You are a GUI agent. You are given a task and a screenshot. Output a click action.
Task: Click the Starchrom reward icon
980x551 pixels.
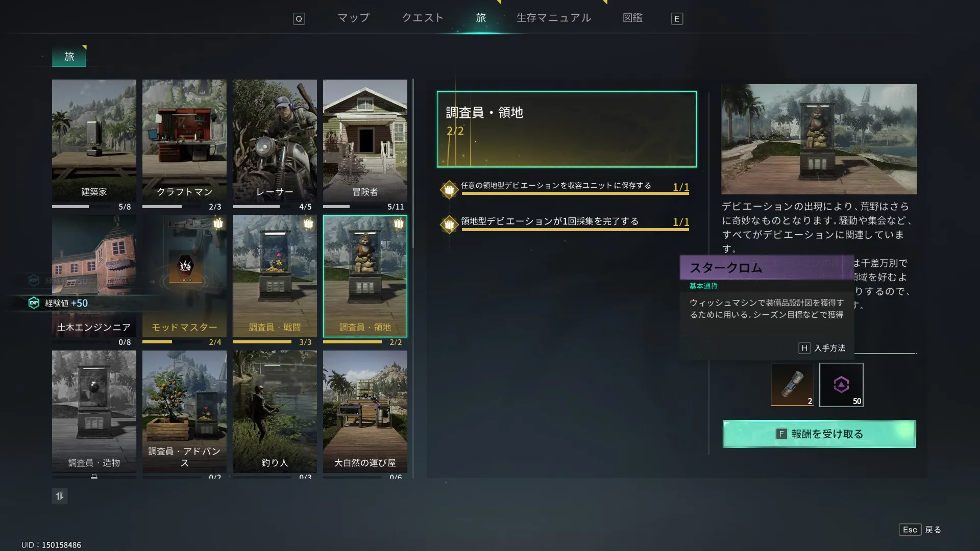[x=841, y=385]
